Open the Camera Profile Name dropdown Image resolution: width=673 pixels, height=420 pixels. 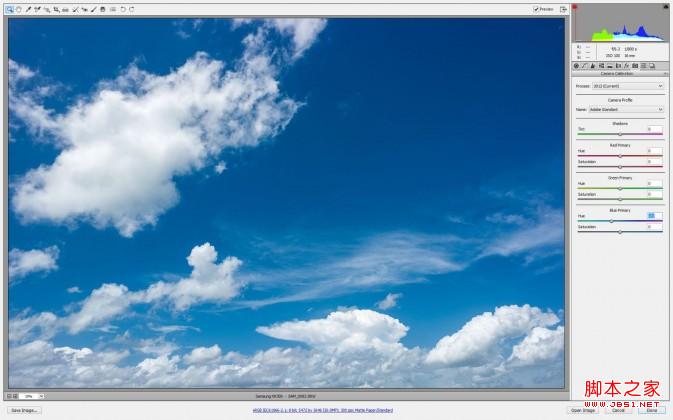point(626,109)
